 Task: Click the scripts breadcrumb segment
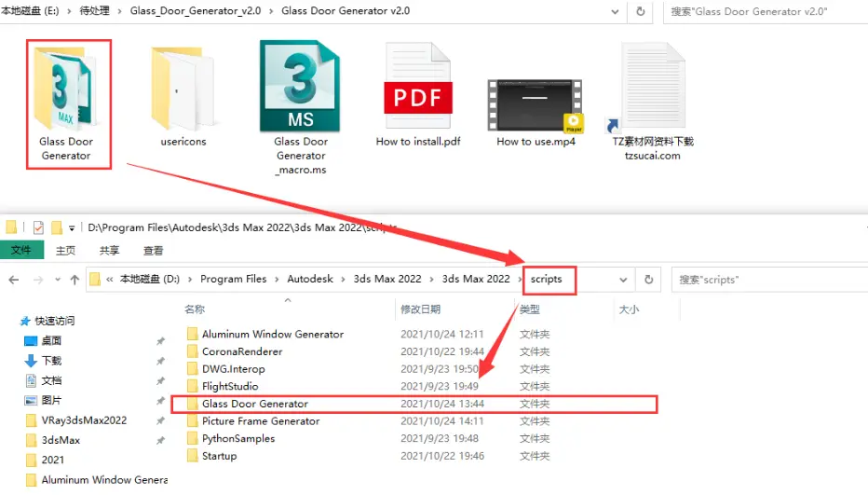tap(546, 279)
